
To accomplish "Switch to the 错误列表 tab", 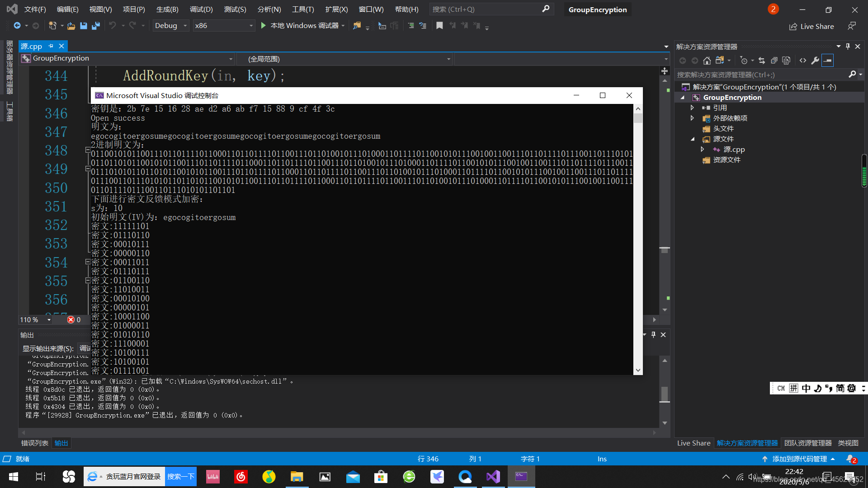I will (x=35, y=443).
